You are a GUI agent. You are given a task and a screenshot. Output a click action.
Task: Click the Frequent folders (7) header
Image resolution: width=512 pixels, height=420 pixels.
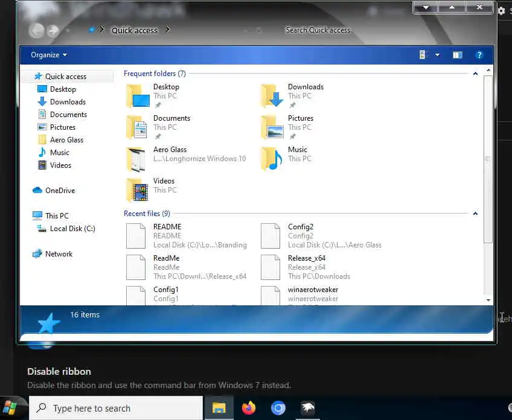(x=155, y=74)
